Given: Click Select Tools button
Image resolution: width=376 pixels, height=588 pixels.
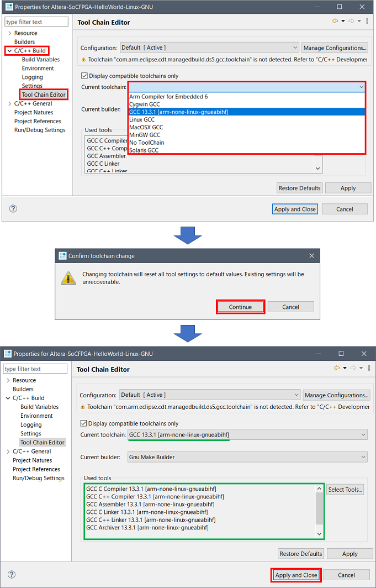Looking at the screenshot, I should pyautogui.click(x=345, y=490).
